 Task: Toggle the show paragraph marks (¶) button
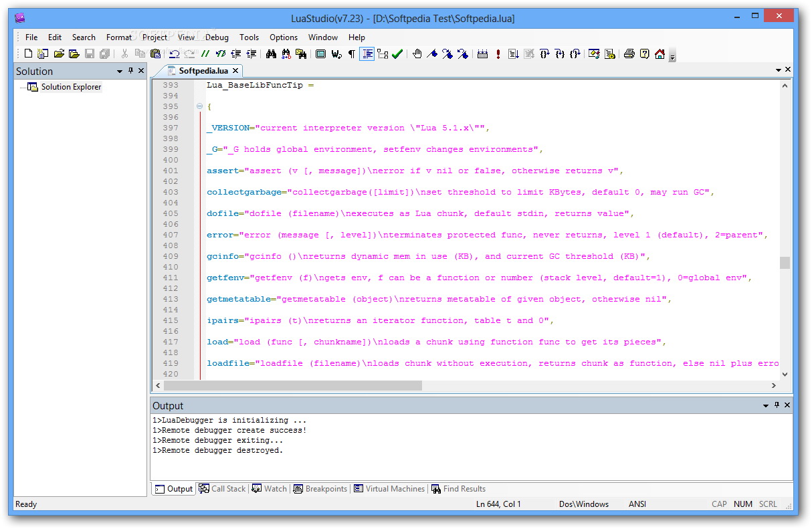(352, 54)
